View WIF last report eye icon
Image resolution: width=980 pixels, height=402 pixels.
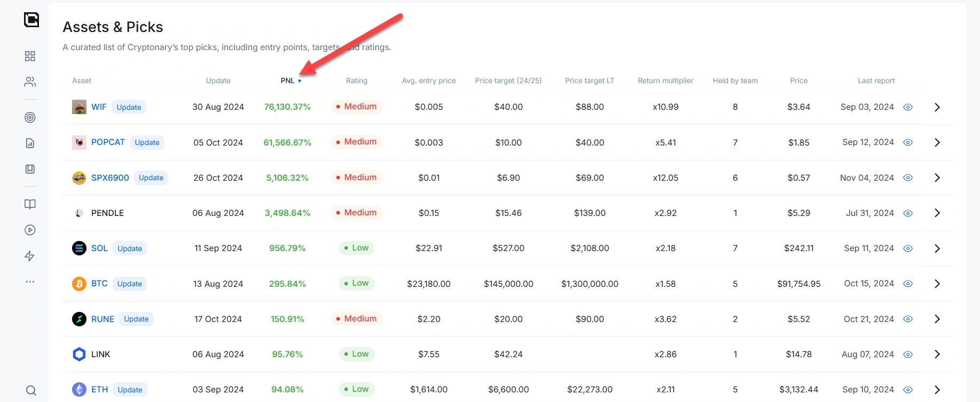coord(907,107)
